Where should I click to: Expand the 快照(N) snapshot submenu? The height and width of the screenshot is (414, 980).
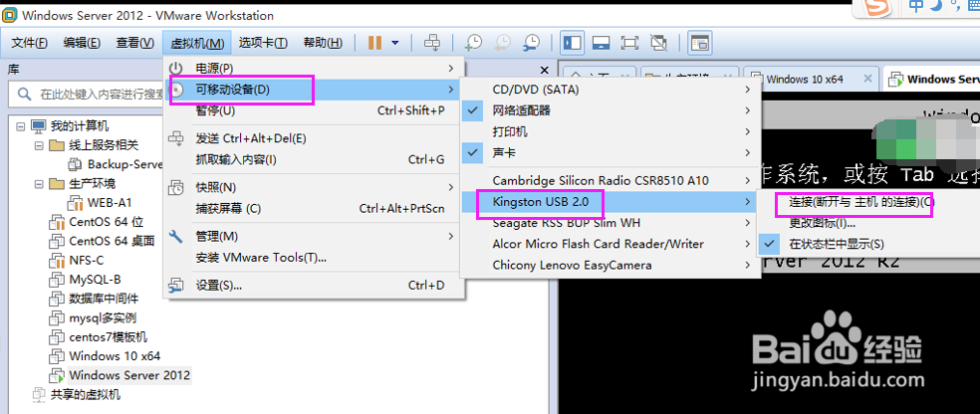314,187
